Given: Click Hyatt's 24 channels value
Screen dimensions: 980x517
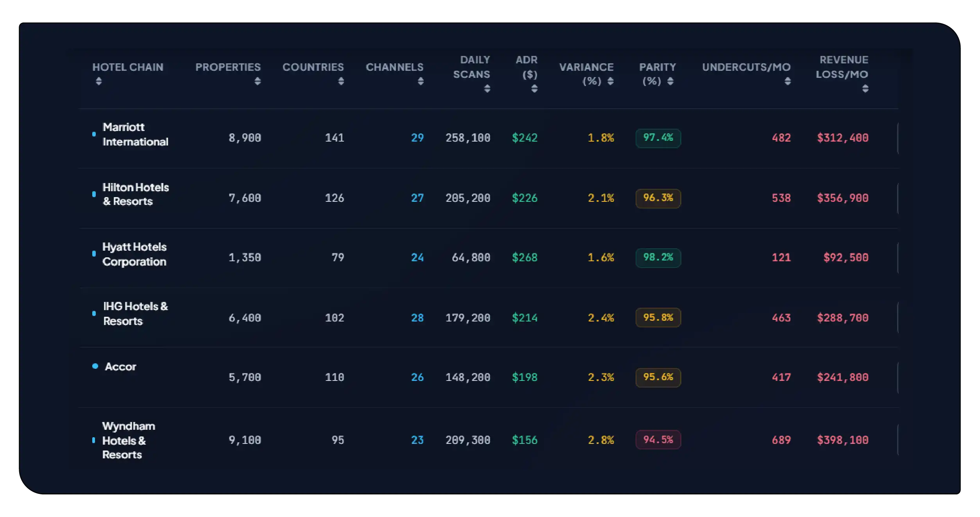Looking at the screenshot, I should coord(417,258).
